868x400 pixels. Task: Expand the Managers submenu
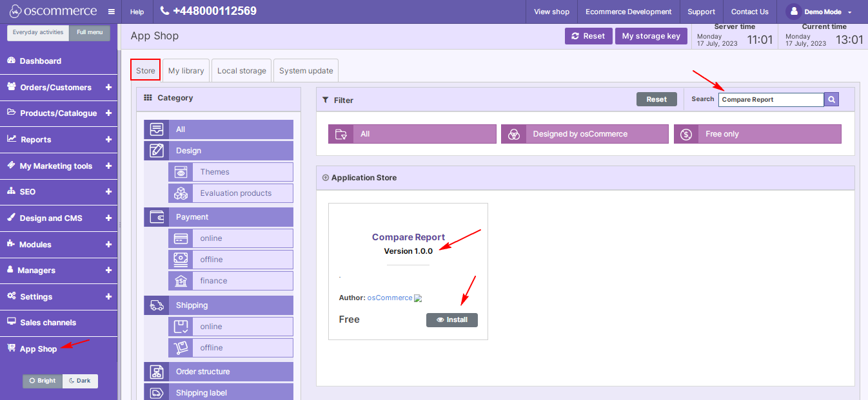[108, 271]
